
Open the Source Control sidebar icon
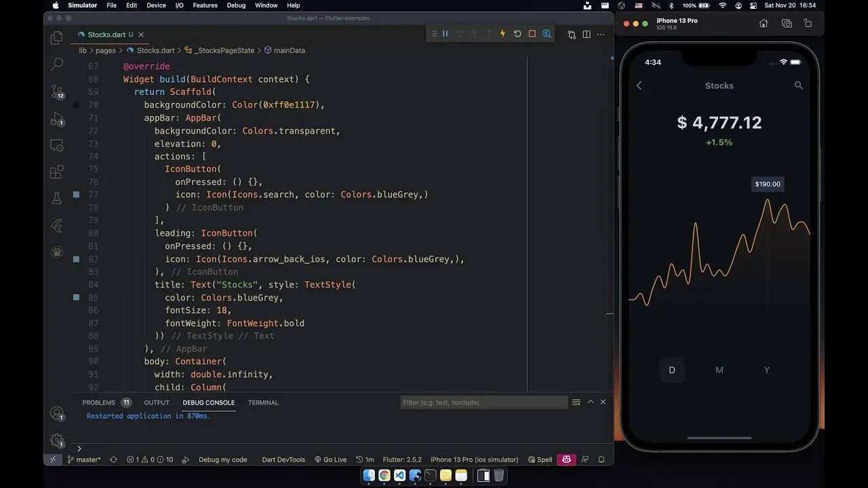(x=57, y=91)
